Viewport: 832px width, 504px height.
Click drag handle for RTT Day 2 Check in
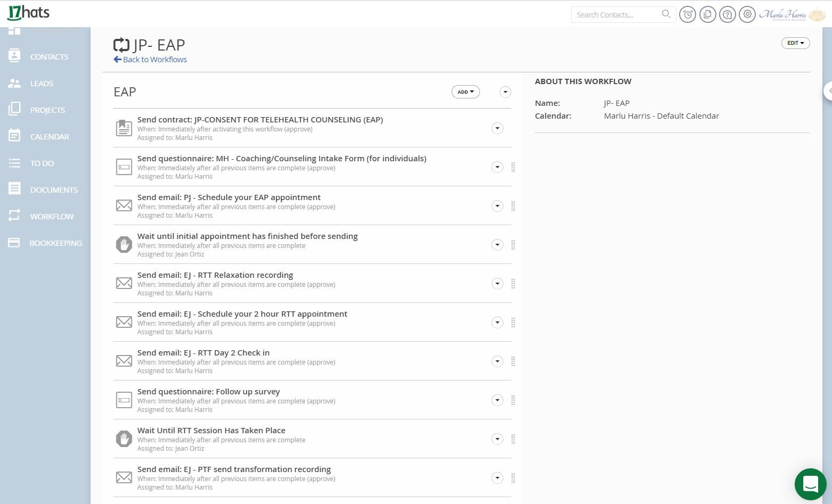pos(513,361)
